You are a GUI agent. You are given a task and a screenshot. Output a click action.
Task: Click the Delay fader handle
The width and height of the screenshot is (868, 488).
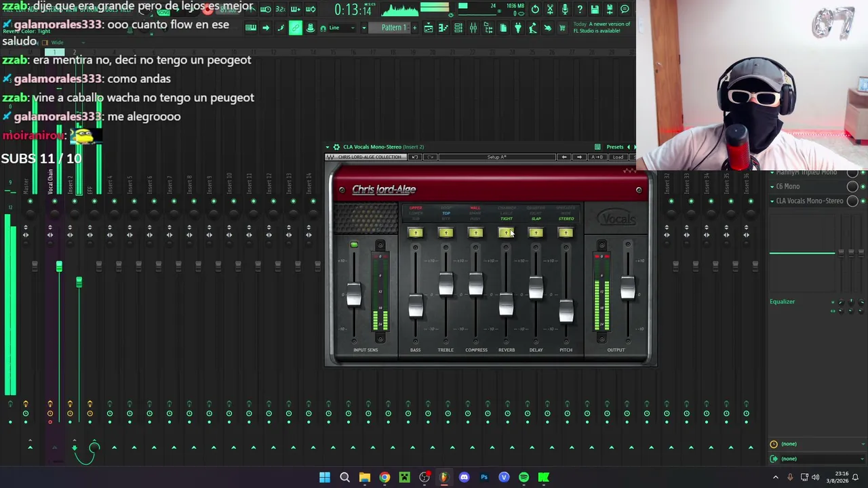coord(536,287)
